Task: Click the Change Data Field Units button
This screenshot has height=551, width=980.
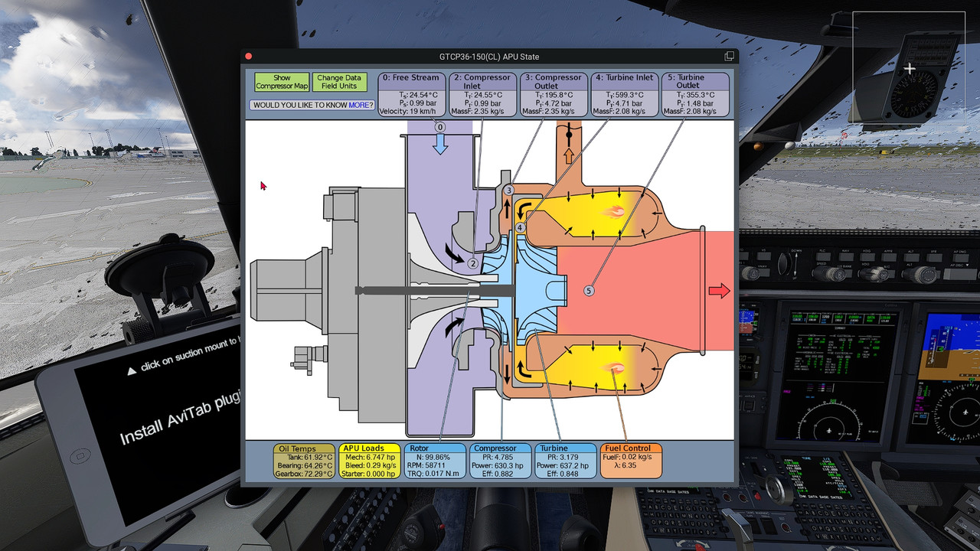Action: (339, 82)
